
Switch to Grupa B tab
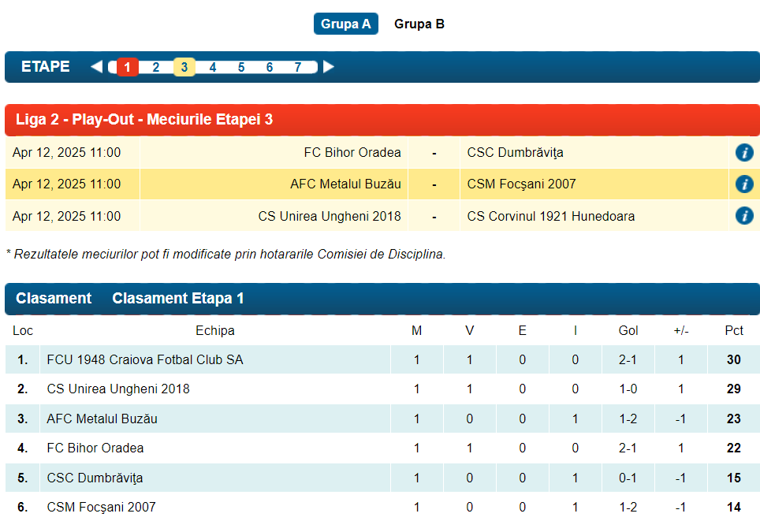pyautogui.click(x=419, y=24)
